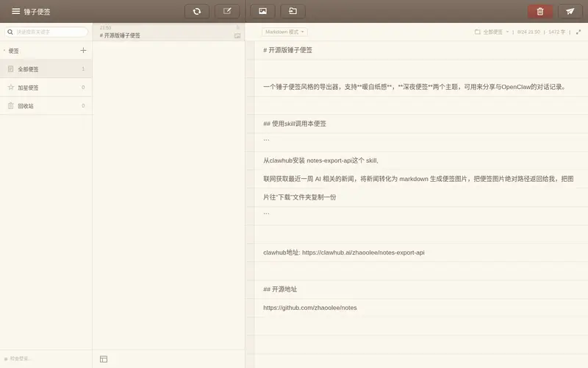Screen dimensions: 588x368
Task: Click the '## 使用skill调用本便签' heading in editor
Action: click(x=295, y=124)
